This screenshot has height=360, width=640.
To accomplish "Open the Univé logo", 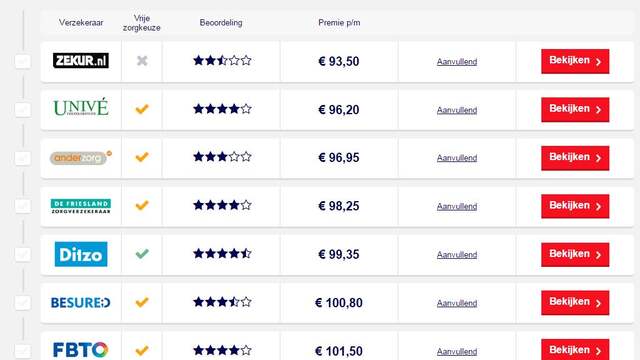I will (x=81, y=108).
